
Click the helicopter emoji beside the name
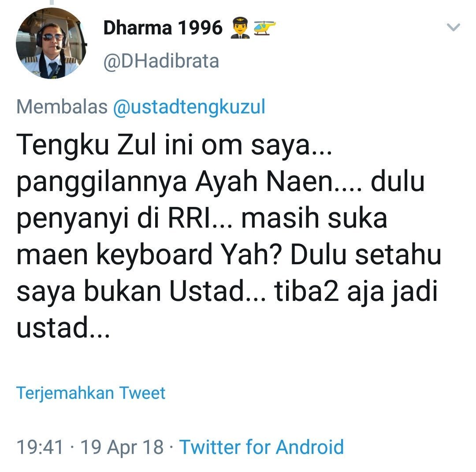click(264, 28)
